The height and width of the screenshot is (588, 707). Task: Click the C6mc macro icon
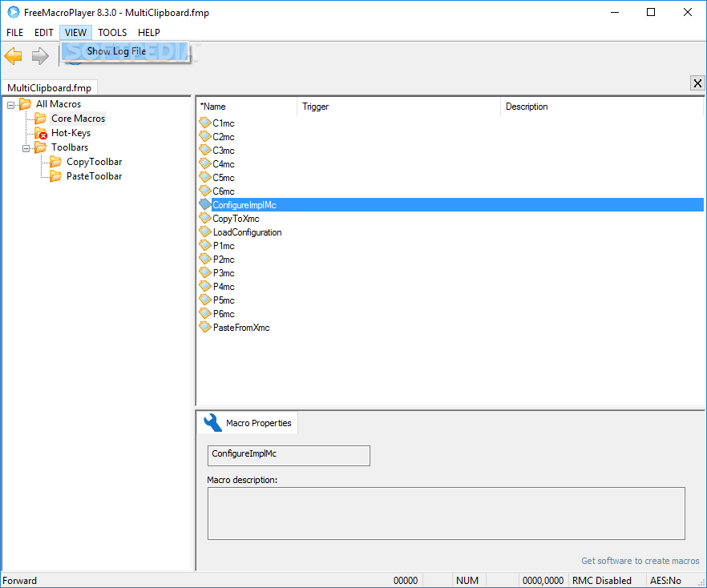(205, 191)
